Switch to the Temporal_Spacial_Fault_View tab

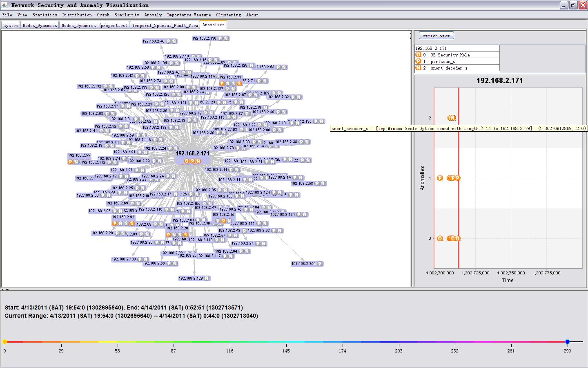165,25
